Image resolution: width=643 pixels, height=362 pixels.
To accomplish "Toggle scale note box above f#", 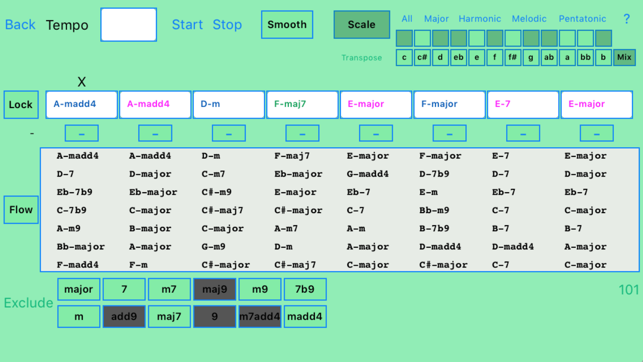I will tap(513, 38).
